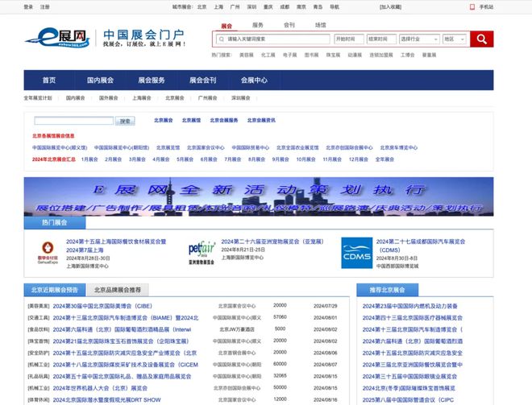
Task: Select the 1月展会 month link
Action: tap(89, 159)
